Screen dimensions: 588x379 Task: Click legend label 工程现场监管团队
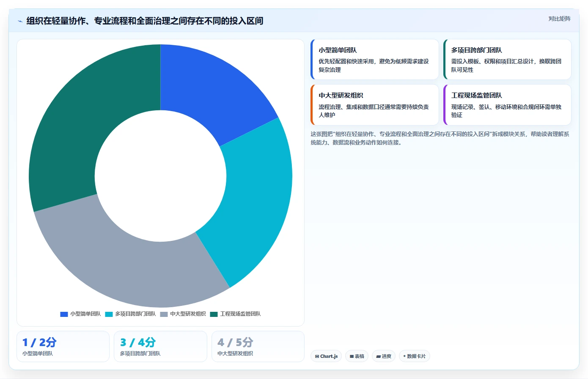point(240,314)
